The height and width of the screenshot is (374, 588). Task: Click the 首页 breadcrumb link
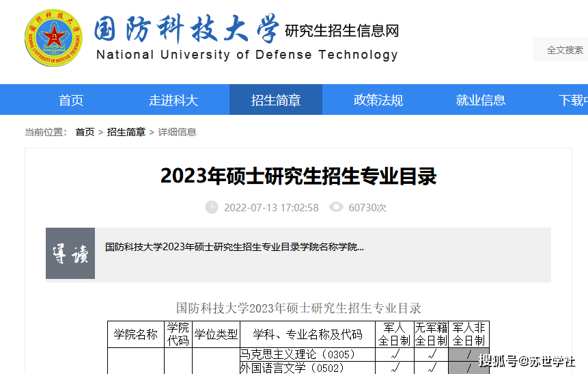point(85,132)
